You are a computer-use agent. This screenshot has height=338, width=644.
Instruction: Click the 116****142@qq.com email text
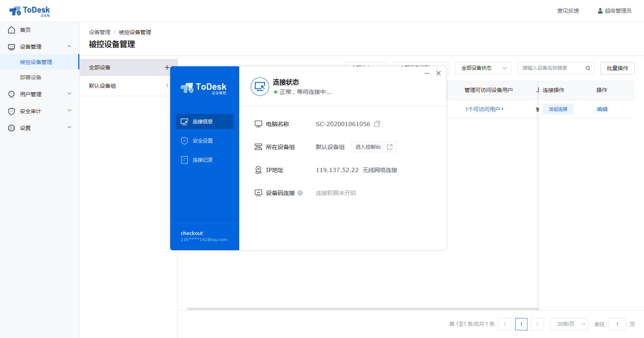click(204, 240)
